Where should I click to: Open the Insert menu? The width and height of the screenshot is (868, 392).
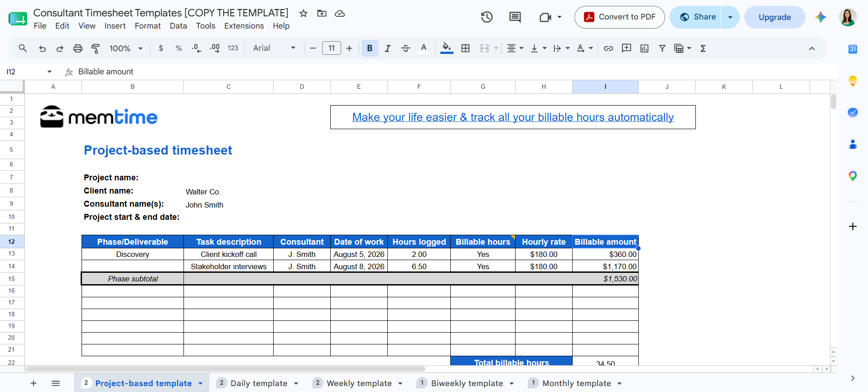click(x=115, y=26)
